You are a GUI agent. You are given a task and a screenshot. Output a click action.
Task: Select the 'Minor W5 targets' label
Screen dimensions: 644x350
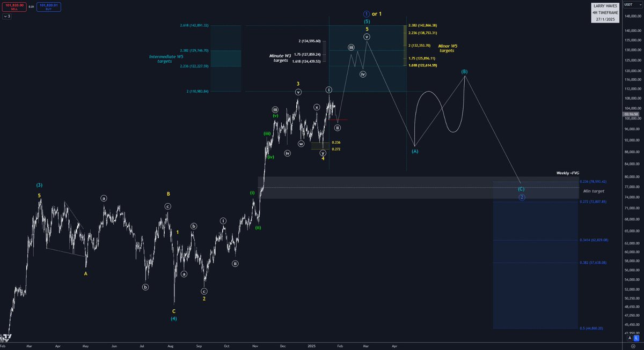(448, 48)
